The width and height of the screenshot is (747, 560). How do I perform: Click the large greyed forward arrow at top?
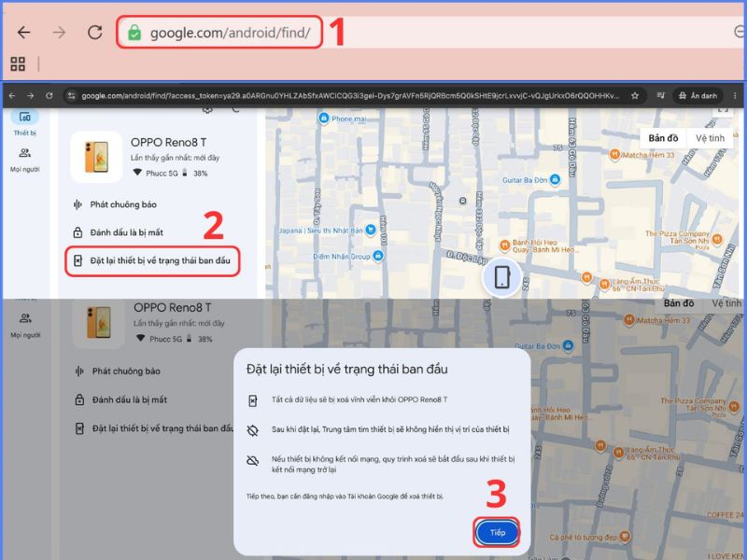59,33
